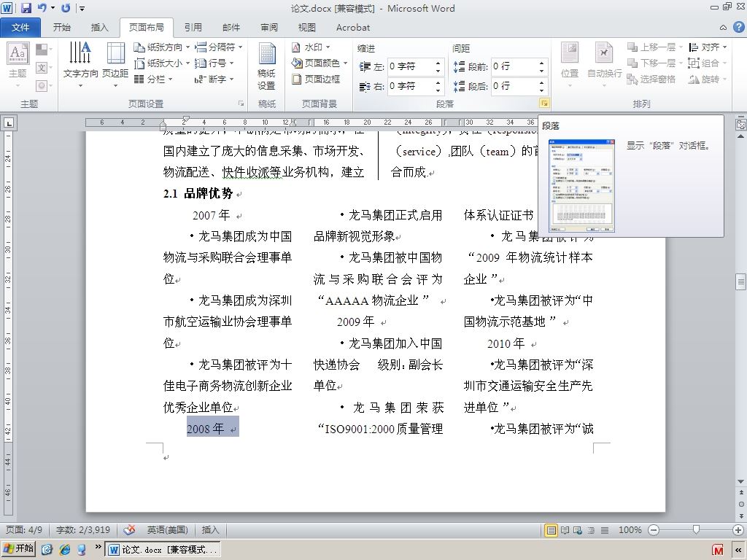This screenshot has width=747, height=560.
Task: Click Internet Explorer quick launch icon
Action: (x=65, y=550)
